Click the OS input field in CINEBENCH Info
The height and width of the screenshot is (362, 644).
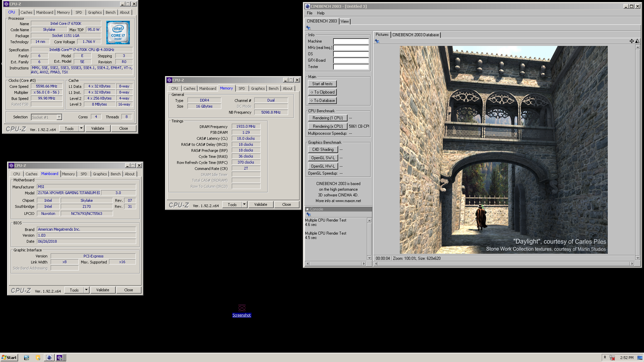tap(351, 54)
